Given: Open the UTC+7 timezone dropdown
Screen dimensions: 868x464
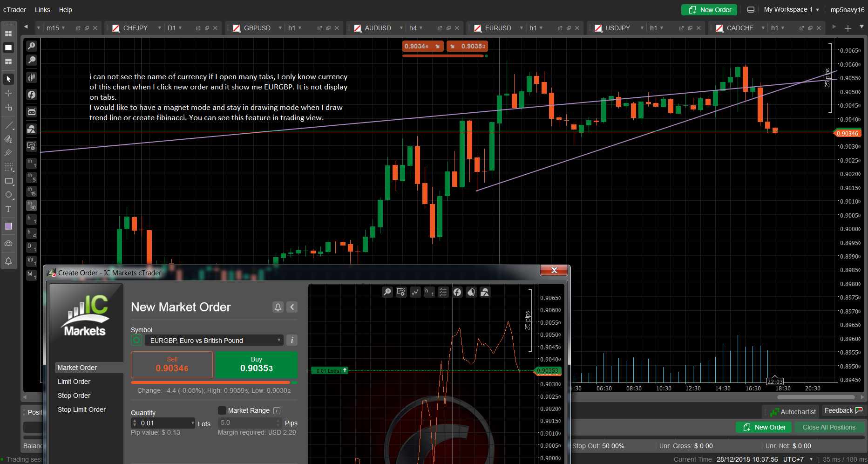Looking at the screenshot, I should tap(811, 459).
